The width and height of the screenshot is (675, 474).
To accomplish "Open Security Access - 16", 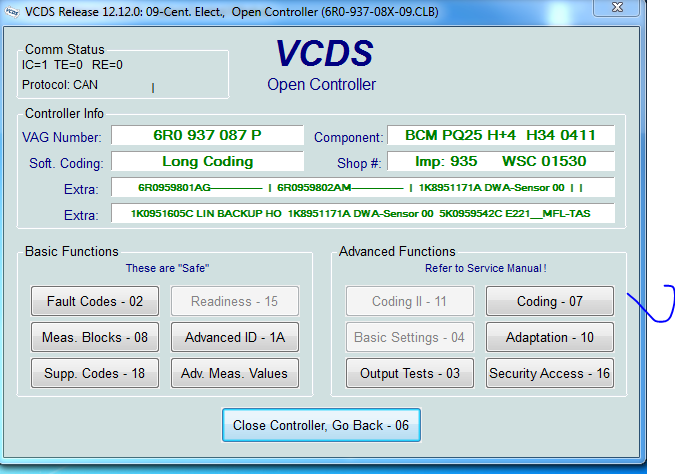I will coord(549,373).
